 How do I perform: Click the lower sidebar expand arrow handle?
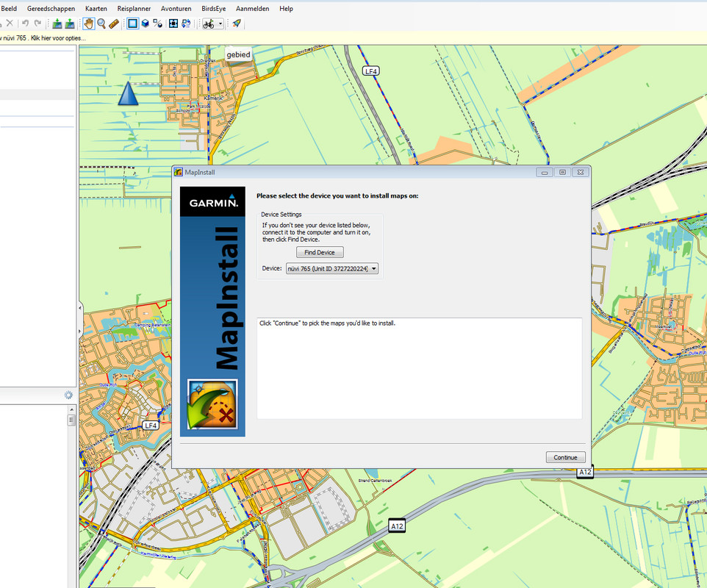(x=80, y=331)
